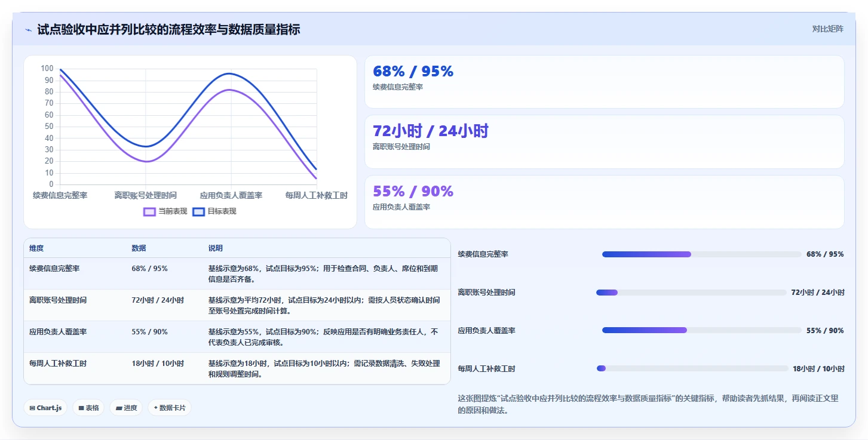Click chart axis label 每周人工补救工时
Viewport: 868px width, 440px height.
coord(317,196)
